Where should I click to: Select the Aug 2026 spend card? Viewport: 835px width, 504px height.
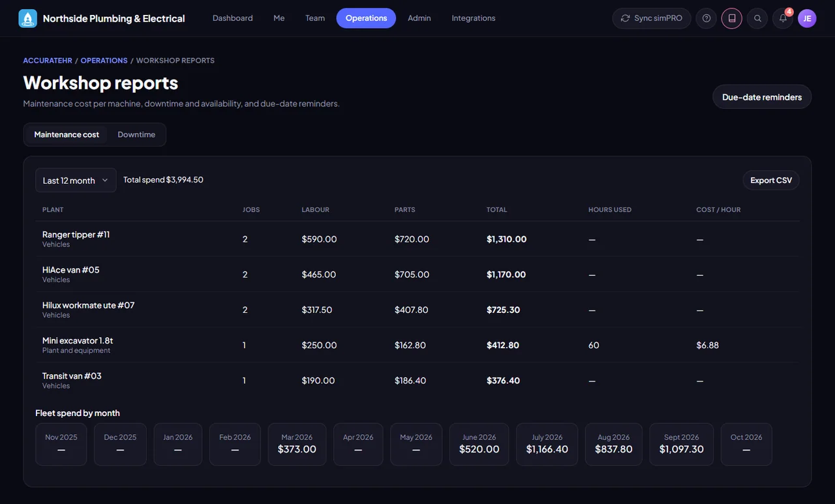[613, 445]
